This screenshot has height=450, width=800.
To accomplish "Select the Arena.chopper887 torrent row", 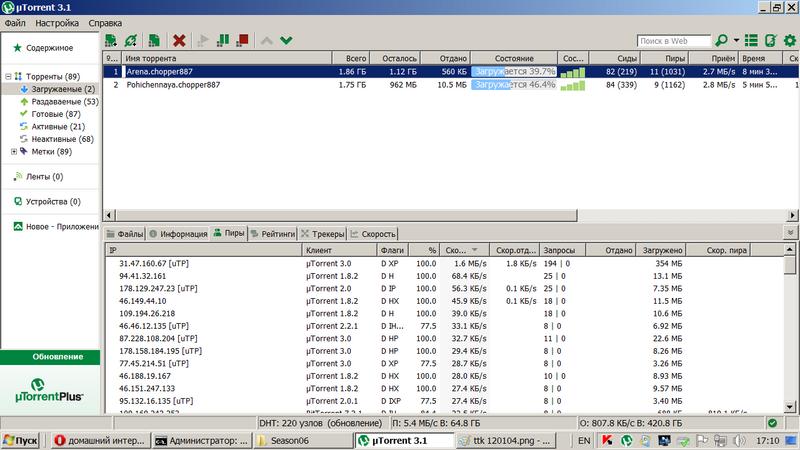I will (451, 72).
